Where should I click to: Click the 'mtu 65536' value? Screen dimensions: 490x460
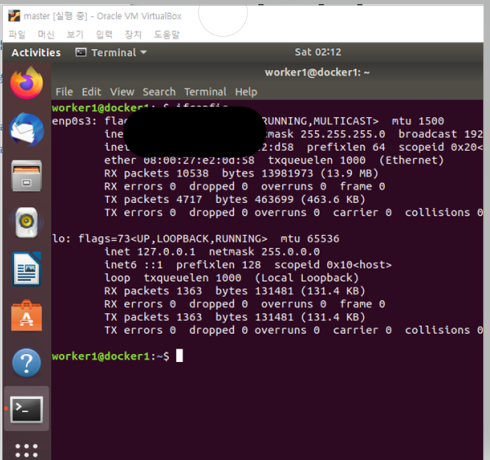pos(310,239)
